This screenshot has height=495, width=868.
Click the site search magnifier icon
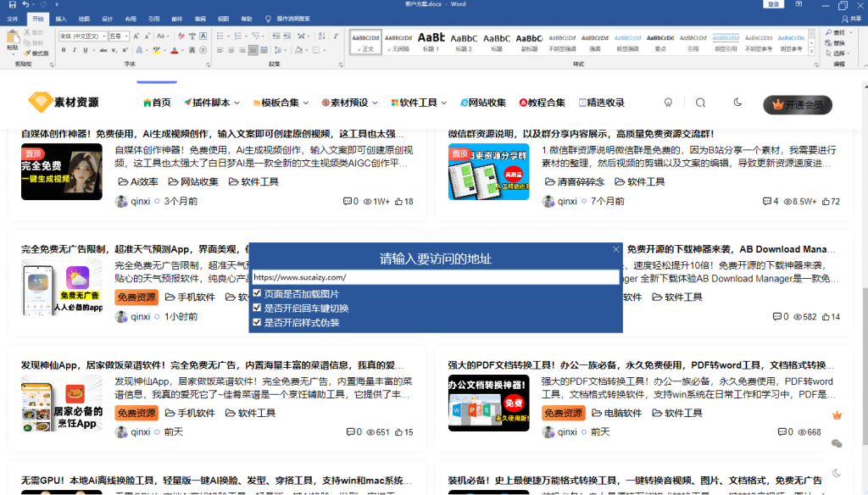700,103
